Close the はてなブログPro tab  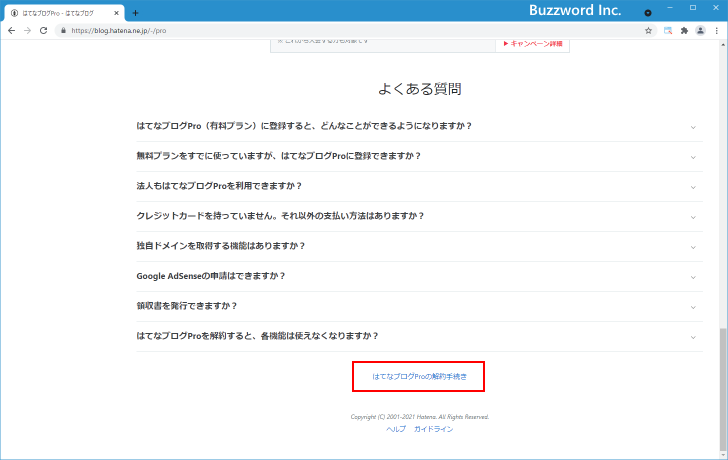pos(116,13)
